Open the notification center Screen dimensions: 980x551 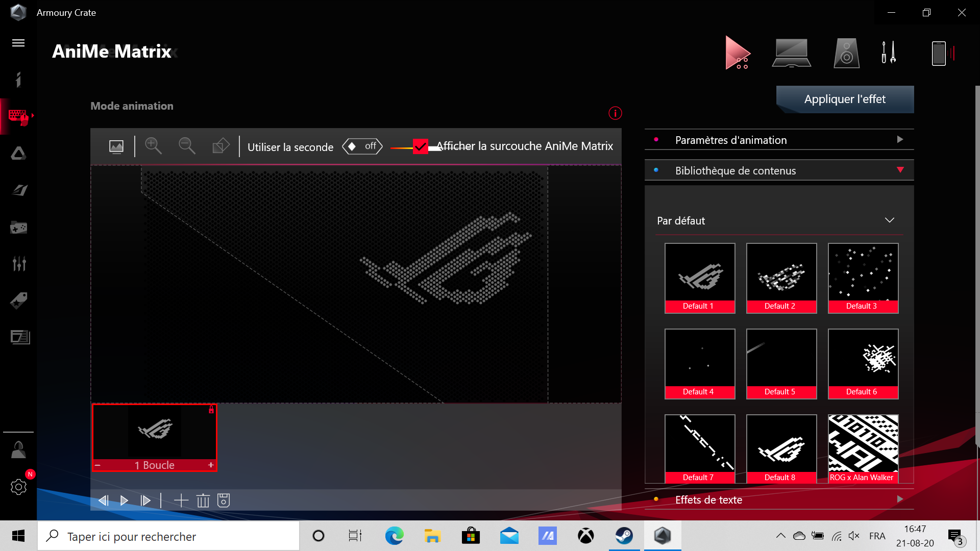point(955,536)
